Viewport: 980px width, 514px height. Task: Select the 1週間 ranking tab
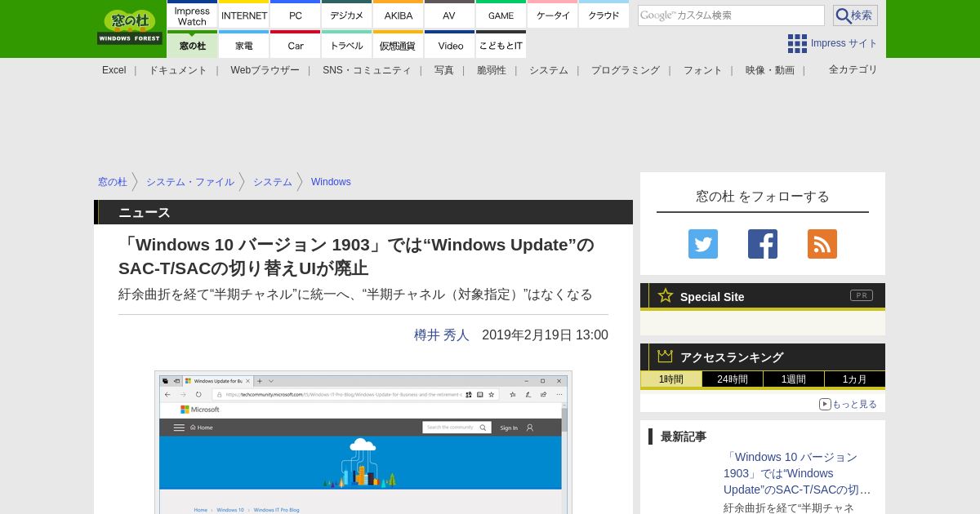click(x=794, y=379)
